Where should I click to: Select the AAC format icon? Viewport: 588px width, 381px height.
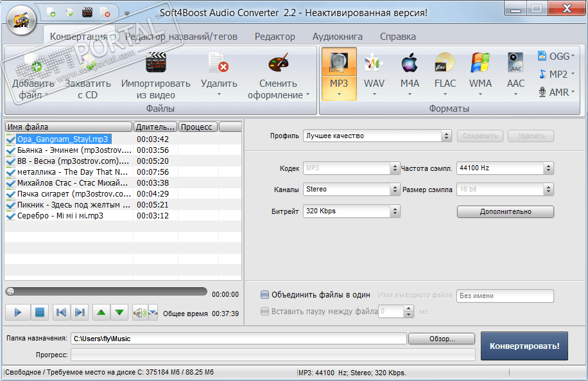(x=515, y=62)
